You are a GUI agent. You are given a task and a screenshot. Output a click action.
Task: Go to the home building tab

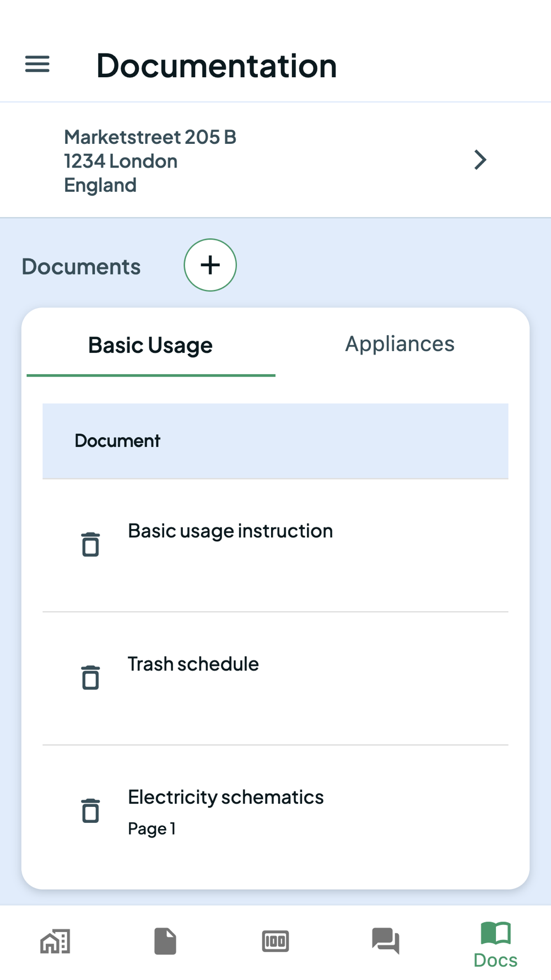coord(55,941)
